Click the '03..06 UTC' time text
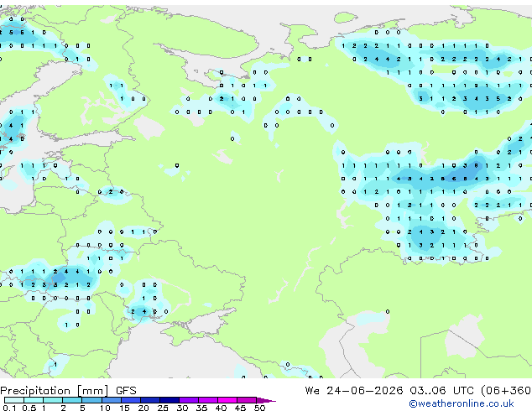This screenshot has height=411, width=532. 441,391
